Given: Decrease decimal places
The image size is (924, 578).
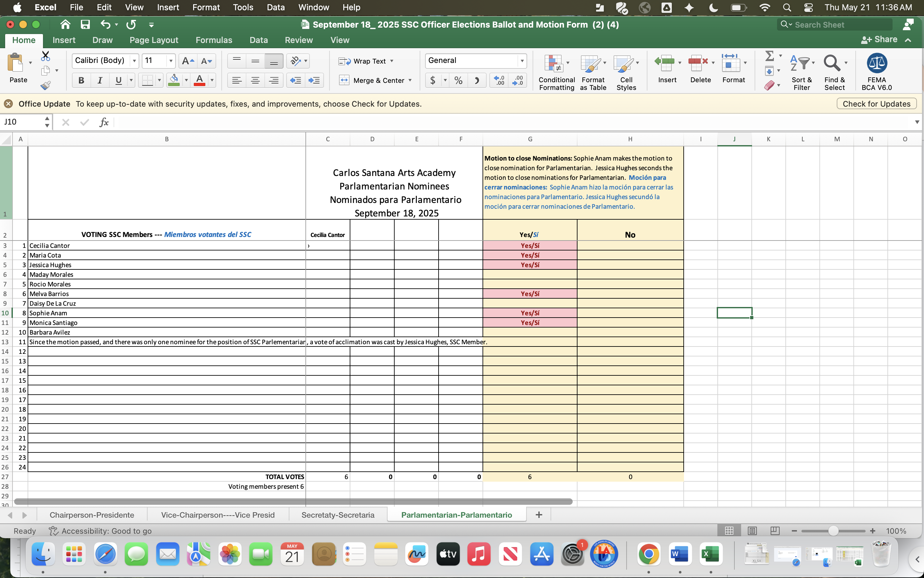Looking at the screenshot, I should tap(518, 80).
